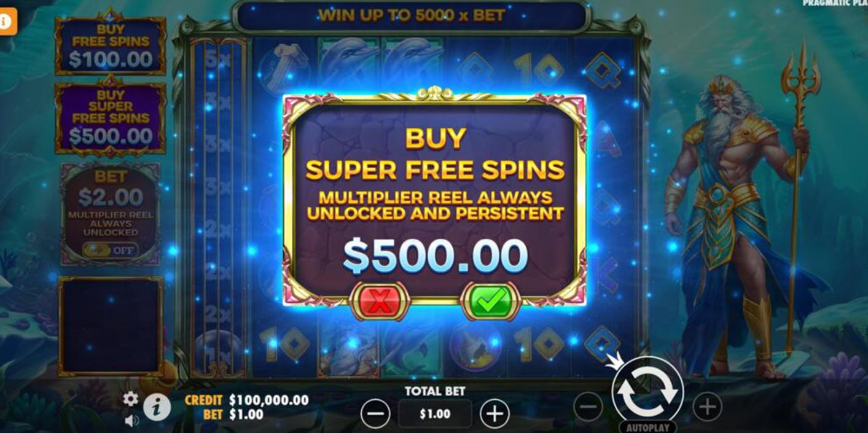
Task: Click the plus icon right of spin button
Action: point(707,407)
